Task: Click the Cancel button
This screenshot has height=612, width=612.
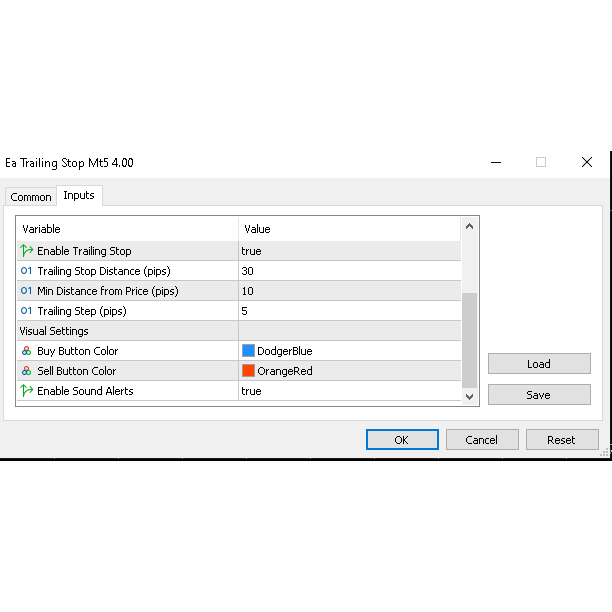Action: [481, 439]
